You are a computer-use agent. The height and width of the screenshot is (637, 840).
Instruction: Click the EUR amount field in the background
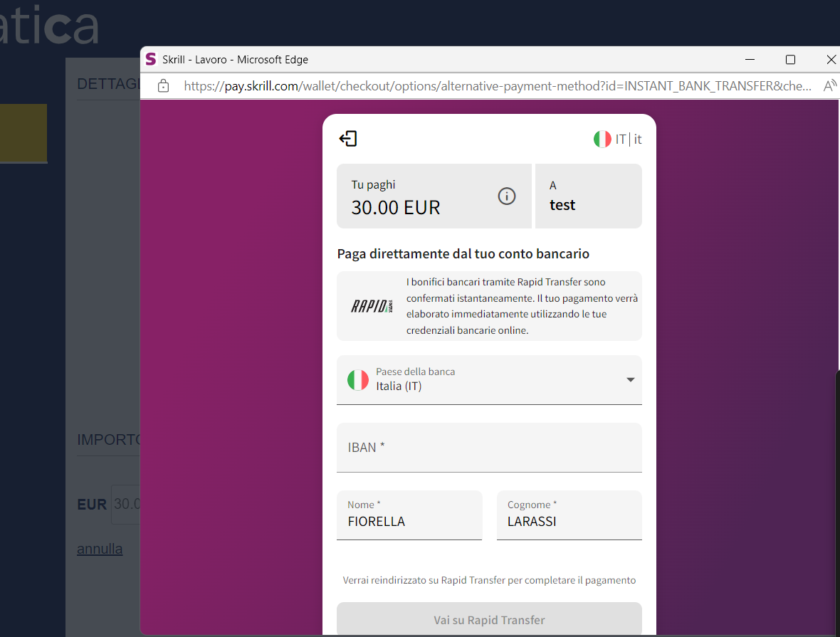(x=127, y=505)
